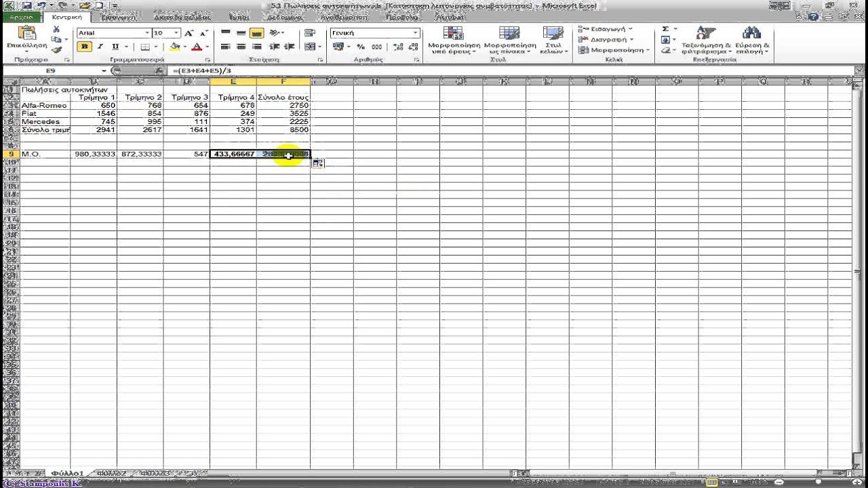Viewport: 868px width, 488px height.
Task: Switch to the Εισαγωγή ribbon tab
Action: [119, 17]
